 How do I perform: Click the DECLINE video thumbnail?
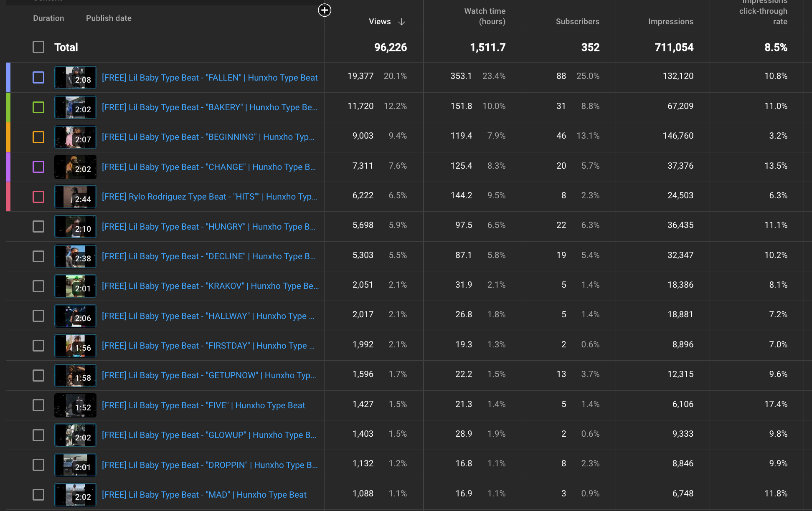[75, 256]
